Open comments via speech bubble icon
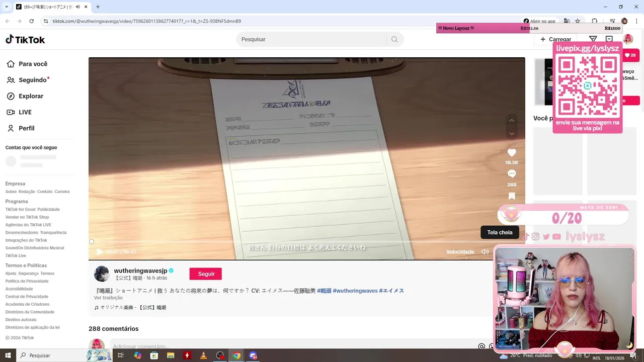Viewport: 644px width, 362px height. [x=512, y=174]
